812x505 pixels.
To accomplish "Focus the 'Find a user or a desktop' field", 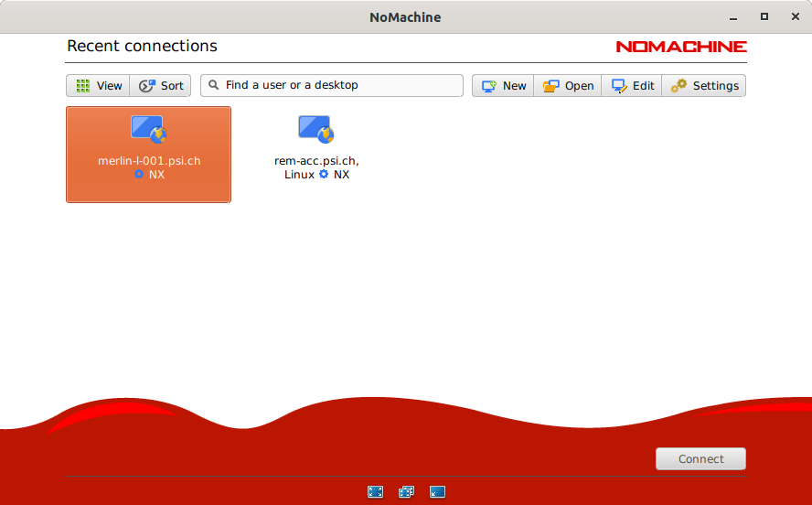I will click(x=338, y=85).
